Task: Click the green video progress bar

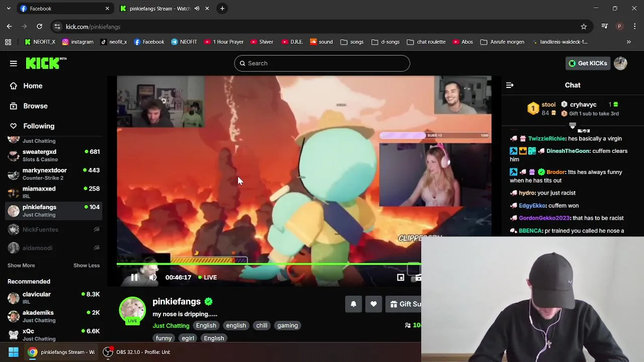Action: (x=269, y=263)
